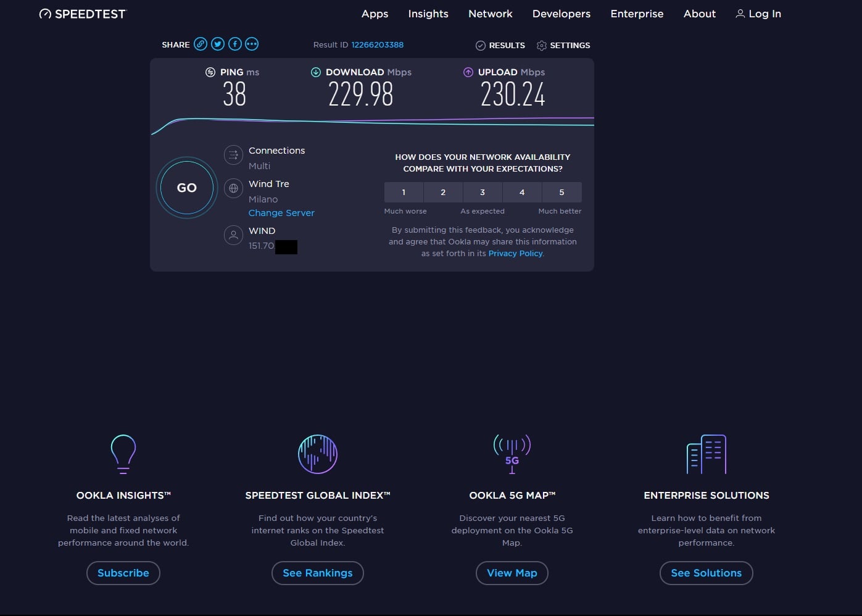The width and height of the screenshot is (862, 616).
Task: Click the Enterprise Solutions buildings icon
Action: tap(707, 454)
